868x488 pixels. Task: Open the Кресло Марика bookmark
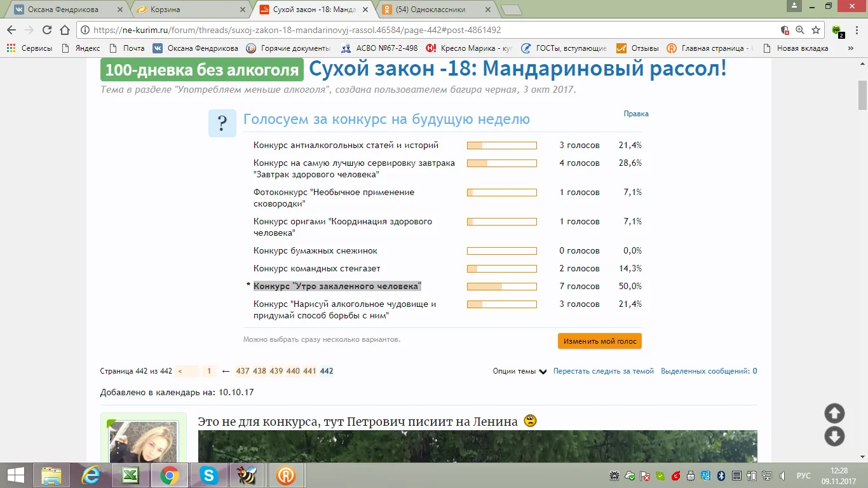tap(470, 48)
